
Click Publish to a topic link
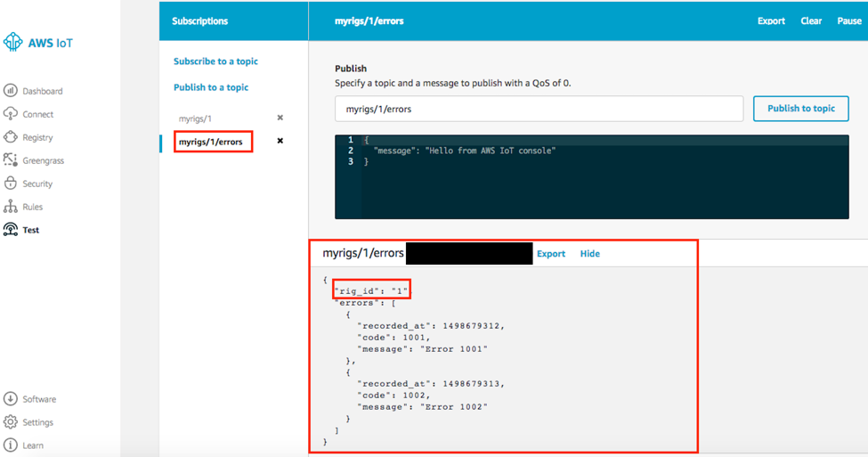pos(211,87)
